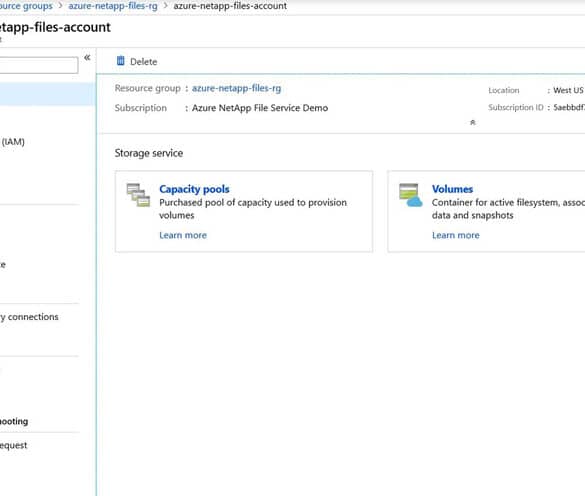Click the Delete trash can icon

coord(121,61)
